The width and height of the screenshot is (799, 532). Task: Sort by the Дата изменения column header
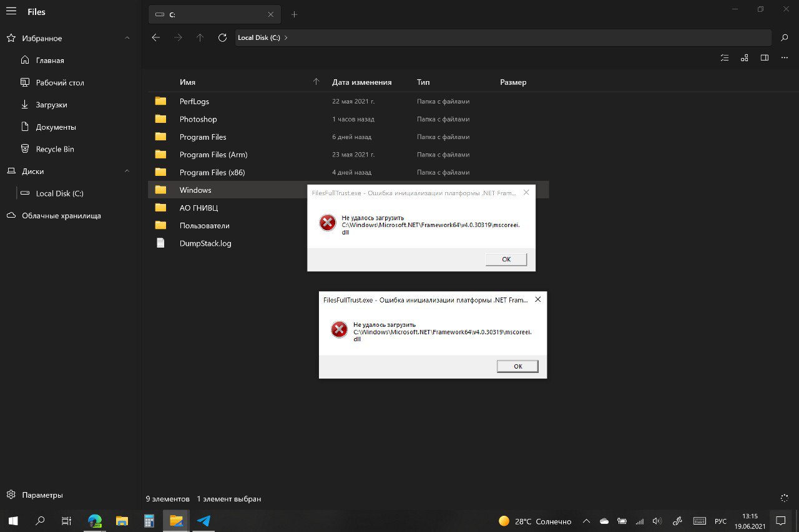coord(362,82)
